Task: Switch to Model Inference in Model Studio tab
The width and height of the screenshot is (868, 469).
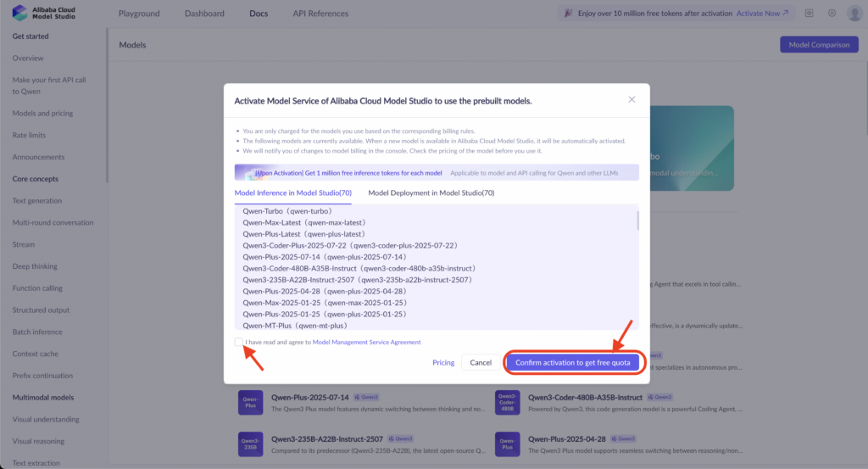Action: [292, 193]
